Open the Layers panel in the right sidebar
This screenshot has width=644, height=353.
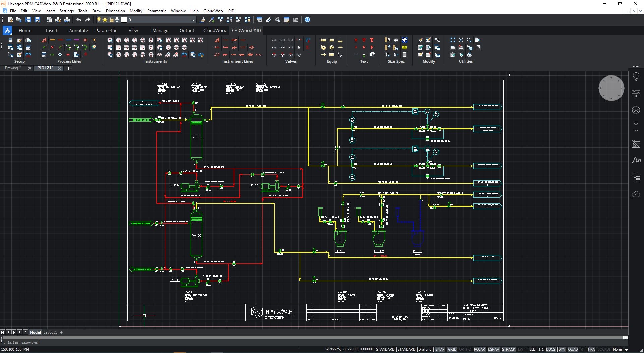pos(636,110)
